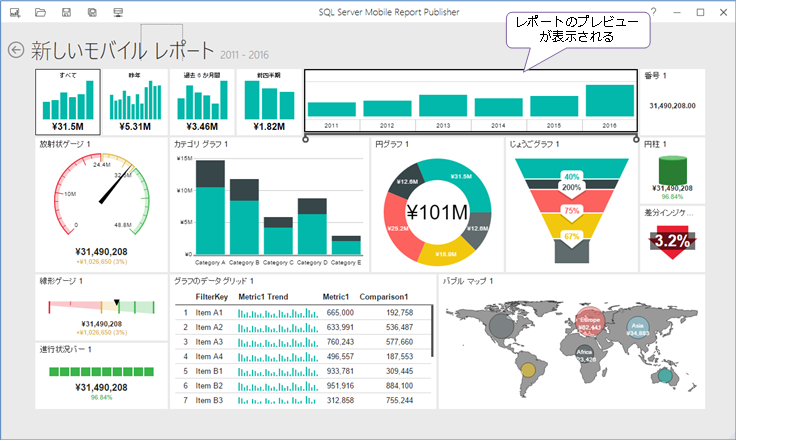
Task: Select the 前四半期 time range preset
Action: click(x=269, y=102)
